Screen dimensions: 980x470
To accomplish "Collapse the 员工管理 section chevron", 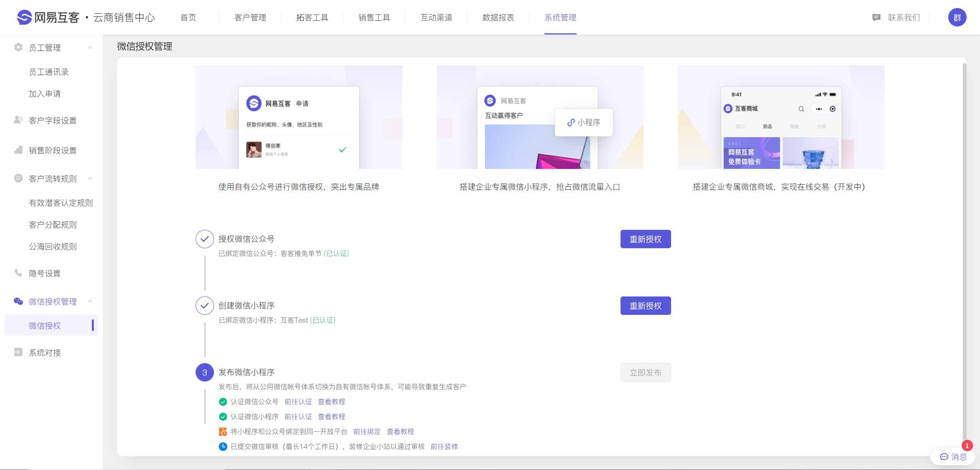I will [90, 47].
